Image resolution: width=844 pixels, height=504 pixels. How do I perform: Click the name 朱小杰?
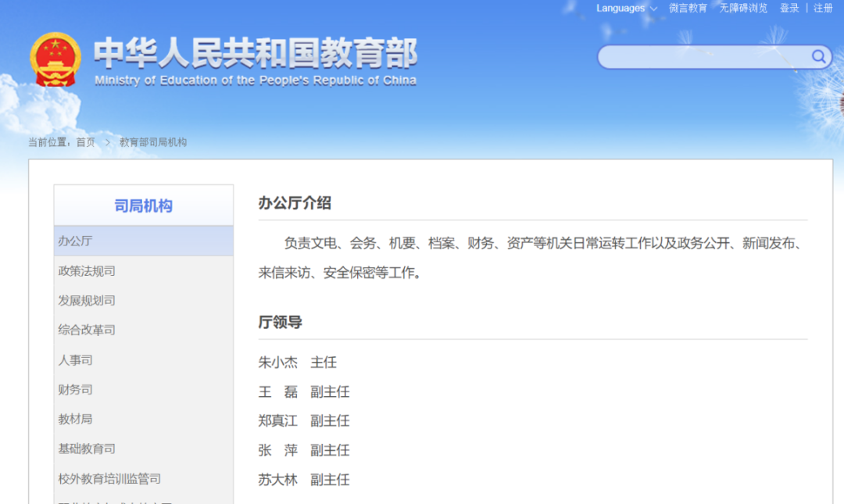277,363
